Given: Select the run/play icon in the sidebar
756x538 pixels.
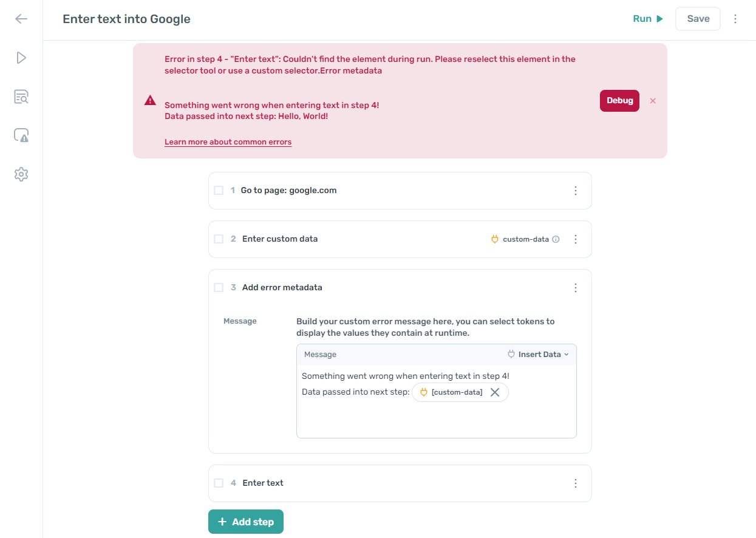Looking at the screenshot, I should pos(21,58).
